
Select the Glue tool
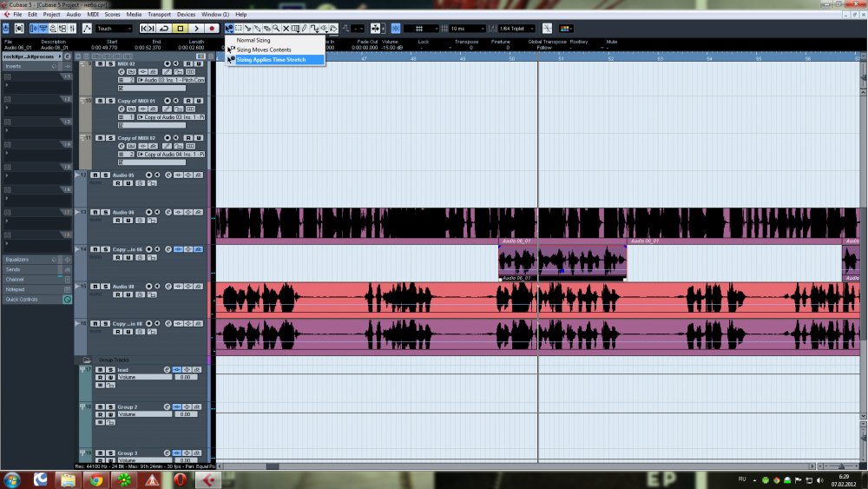258,29
